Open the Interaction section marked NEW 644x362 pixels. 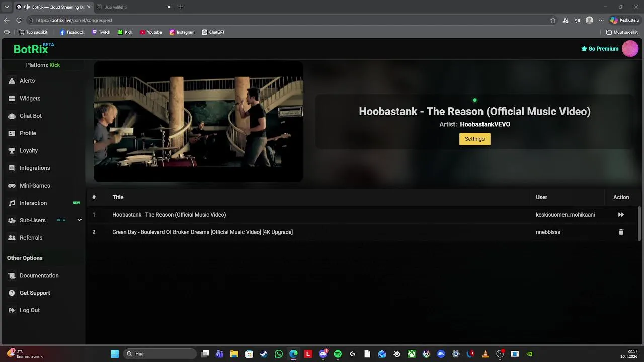pos(33,203)
